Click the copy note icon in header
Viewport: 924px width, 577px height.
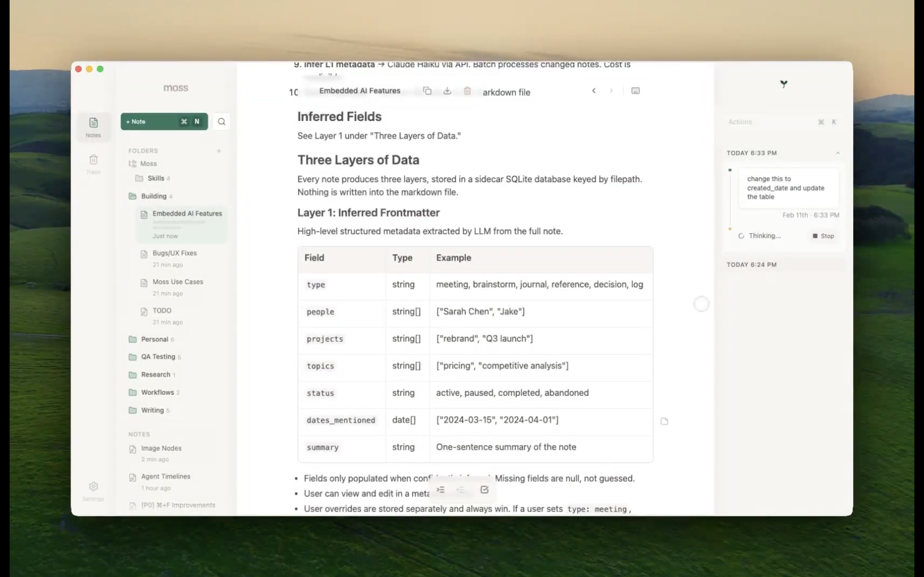click(427, 91)
